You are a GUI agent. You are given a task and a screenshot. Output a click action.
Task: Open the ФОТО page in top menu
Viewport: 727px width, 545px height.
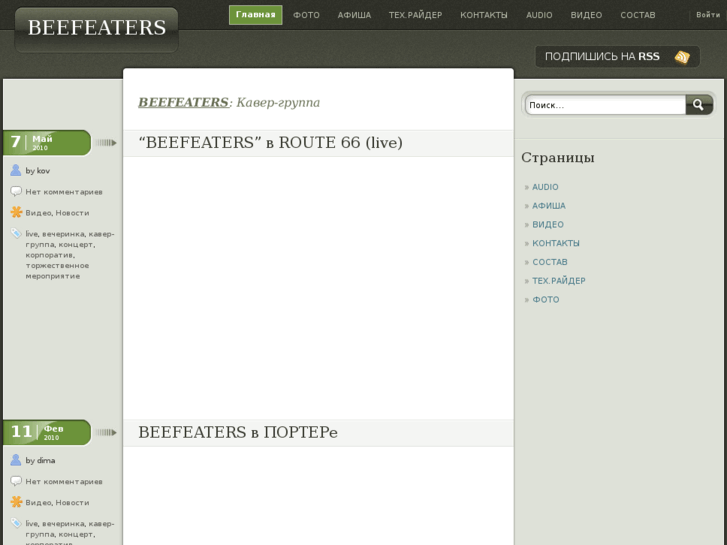(306, 15)
